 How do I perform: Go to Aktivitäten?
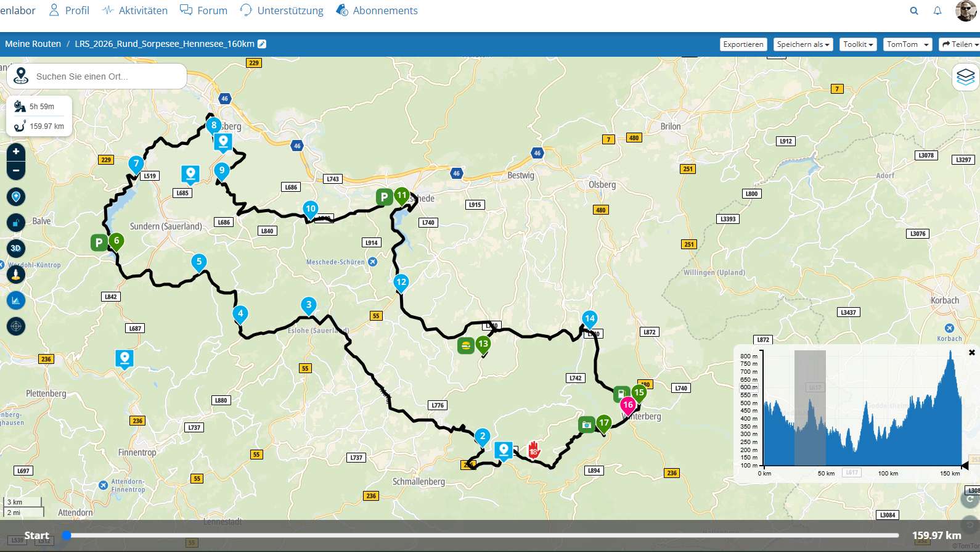(x=135, y=10)
